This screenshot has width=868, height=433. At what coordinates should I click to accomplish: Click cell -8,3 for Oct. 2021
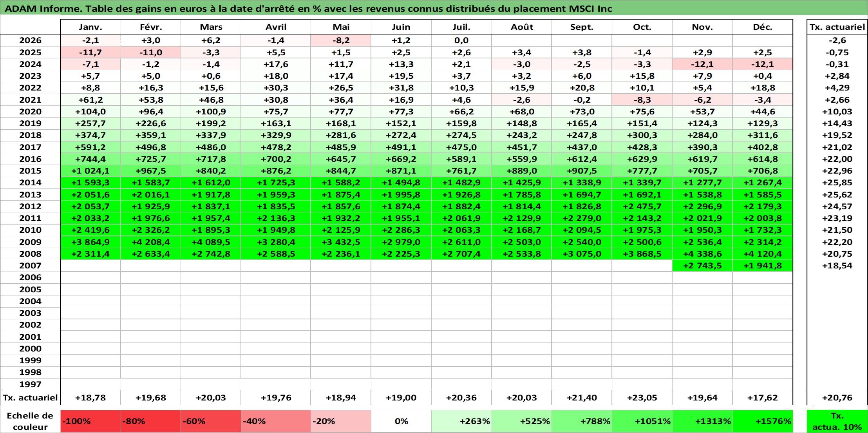point(642,100)
